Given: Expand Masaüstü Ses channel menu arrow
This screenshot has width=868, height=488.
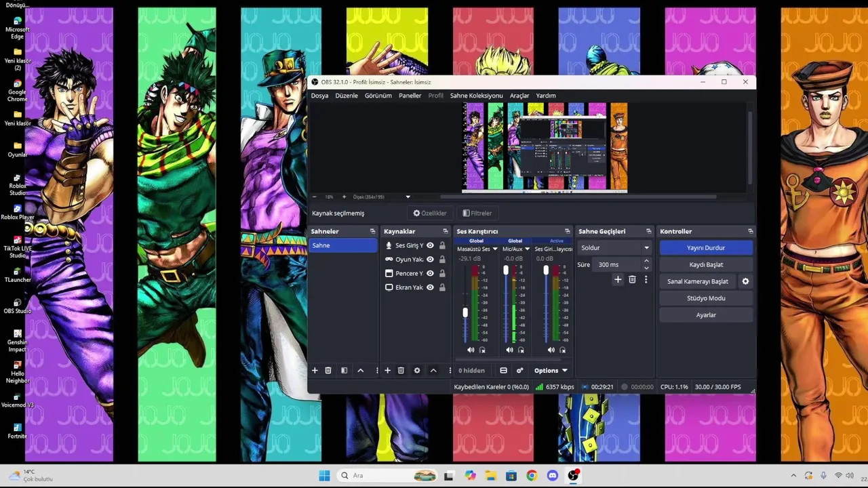Looking at the screenshot, I should pos(495,249).
